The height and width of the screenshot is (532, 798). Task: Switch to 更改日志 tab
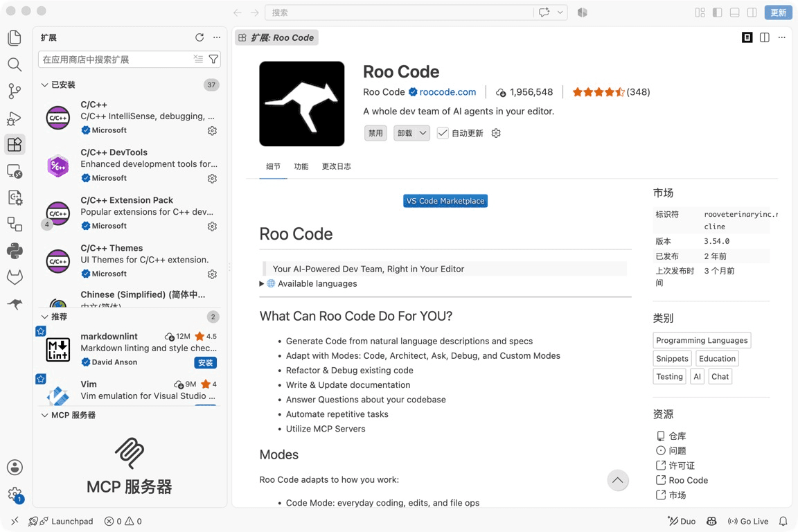[x=337, y=166]
